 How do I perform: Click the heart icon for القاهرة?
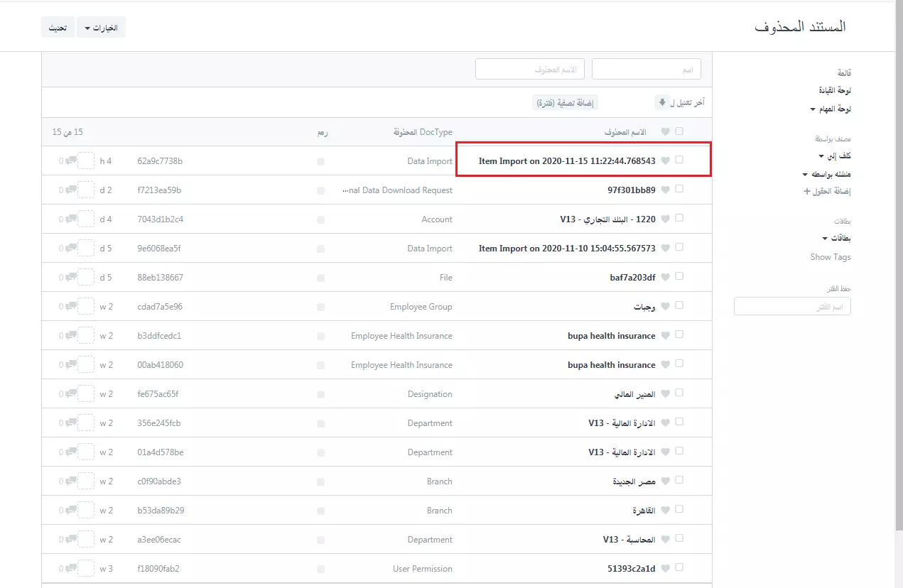tap(665, 511)
